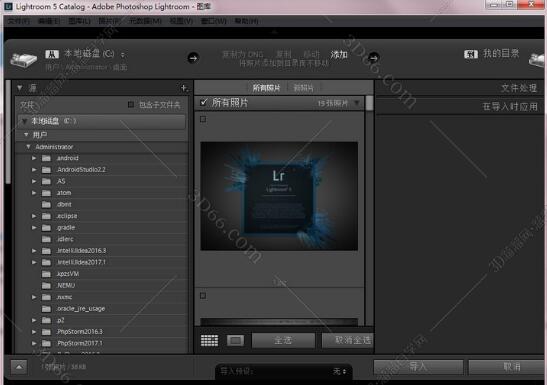The height and width of the screenshot is (385, 547).
Task: Click the plus icon in the 源 panel header
Action: tap(184, 88)
